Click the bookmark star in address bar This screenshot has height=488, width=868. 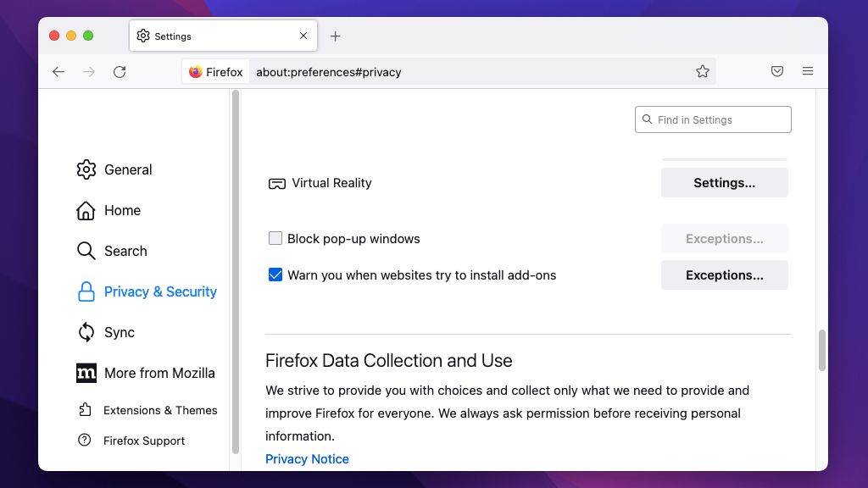(x=703, y=71)
